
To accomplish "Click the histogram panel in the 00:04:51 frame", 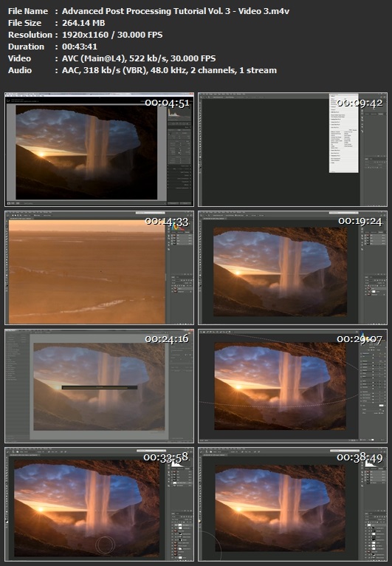I will (179, 114).
